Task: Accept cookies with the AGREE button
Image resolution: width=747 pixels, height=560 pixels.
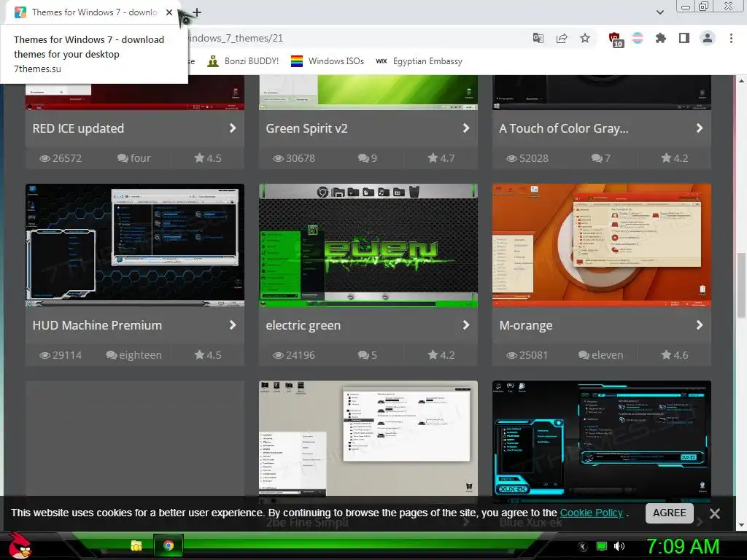Action: (x=670, y=513)
